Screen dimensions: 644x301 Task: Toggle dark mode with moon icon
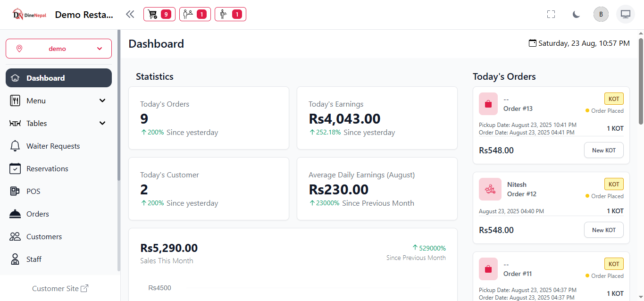576,14
